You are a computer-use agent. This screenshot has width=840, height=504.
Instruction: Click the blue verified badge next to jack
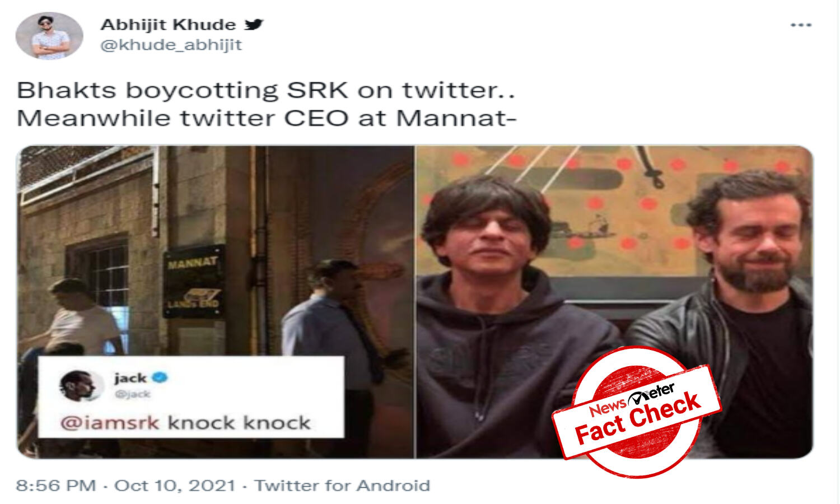tap(160, 378)
